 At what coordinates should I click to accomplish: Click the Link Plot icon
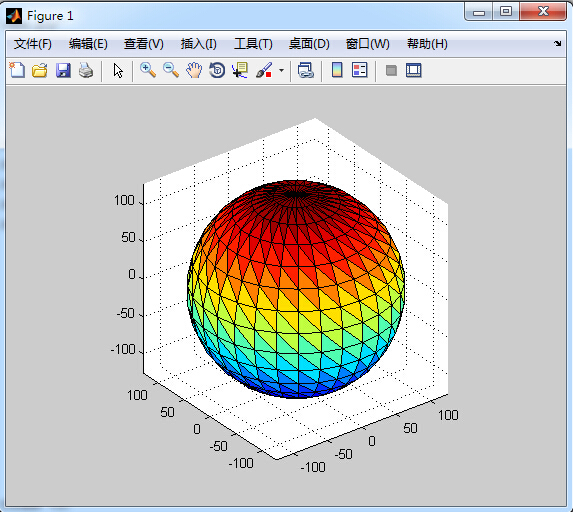[x=306, y=70]
